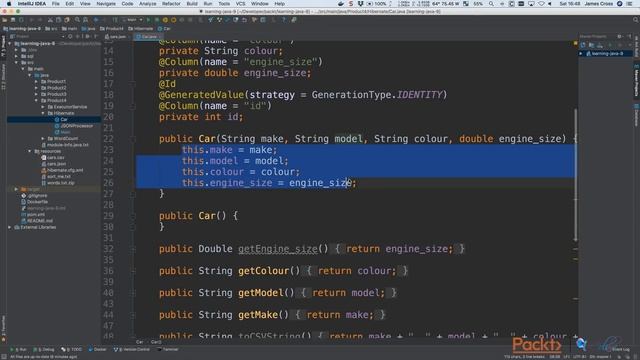The width and height of the screenshot is (640, 360).
Task: Collapse the main folder
Action: [23, 69]
